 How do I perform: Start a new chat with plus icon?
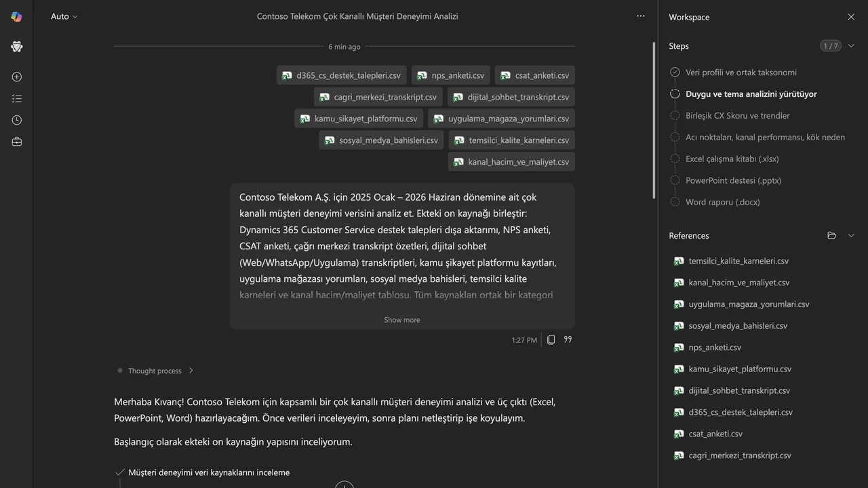coord(17,77)
